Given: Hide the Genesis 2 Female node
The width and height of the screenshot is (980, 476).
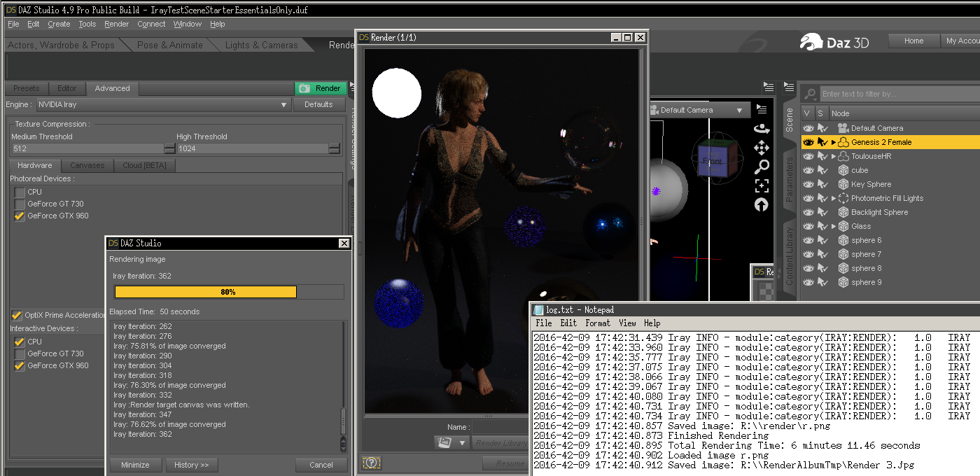Looking at the screenshot, I should 808,142.
